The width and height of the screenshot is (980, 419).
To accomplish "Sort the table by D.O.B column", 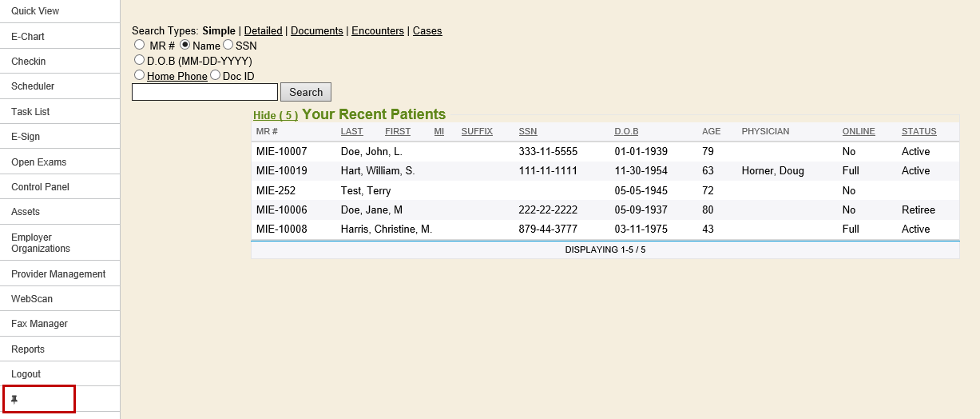I will (626, 131).
